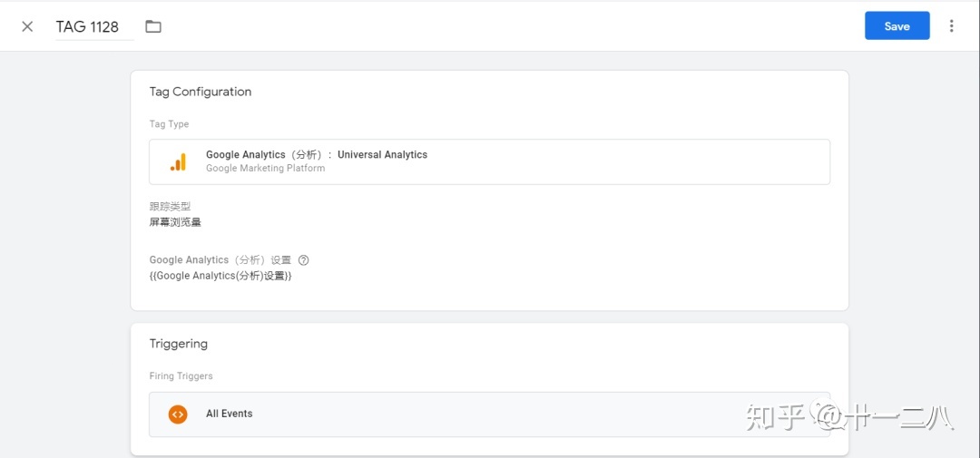The image size is (980, 458).
Task: Click the Google Analytics bar chart icon
Action: [178, 161]
